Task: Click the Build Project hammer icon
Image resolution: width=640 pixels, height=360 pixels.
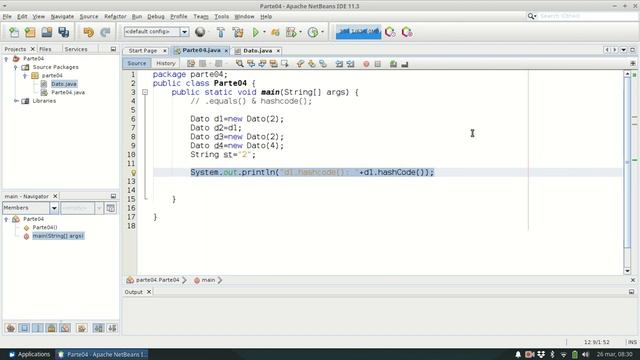Action: 221,32
